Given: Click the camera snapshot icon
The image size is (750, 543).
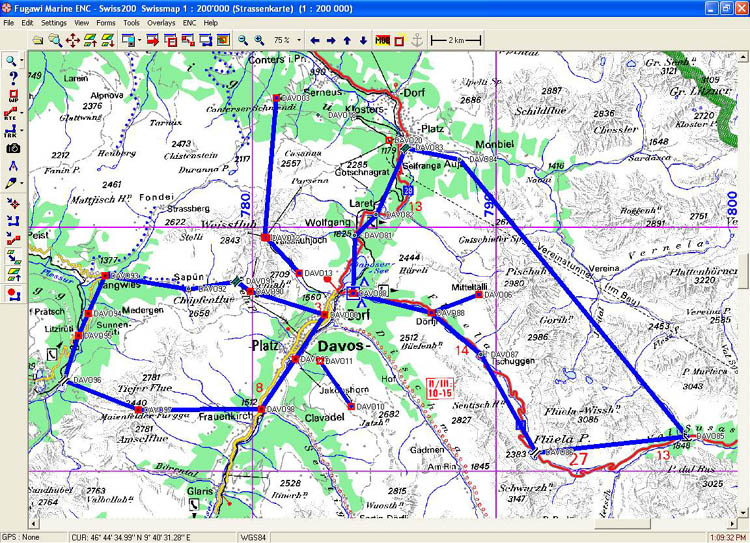Looking at the screenshot, I should coord(12,149).
